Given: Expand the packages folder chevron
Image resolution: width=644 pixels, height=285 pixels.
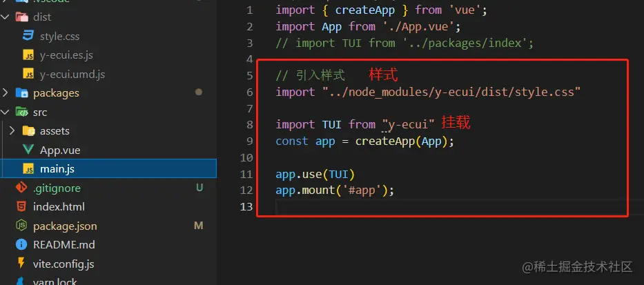Looking at the screenshot, I should click(x=5, y=92).
